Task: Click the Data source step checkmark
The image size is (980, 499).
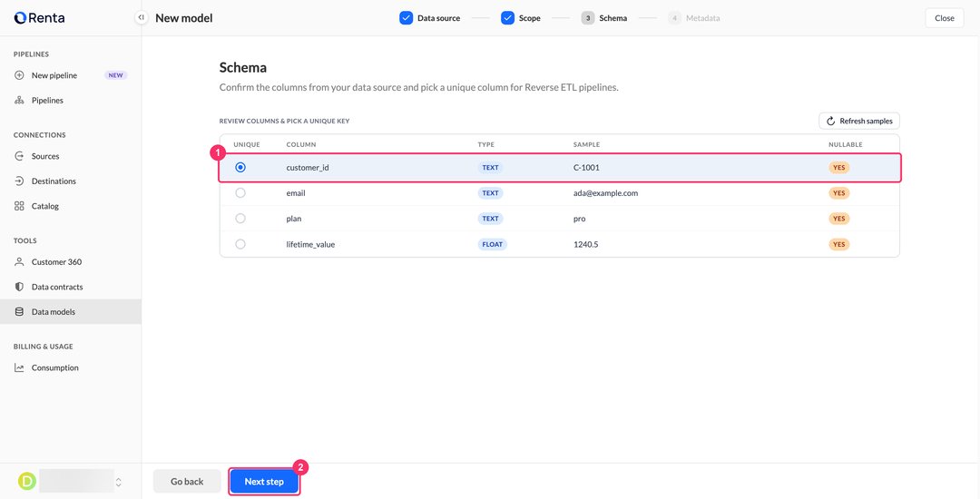Action: [x=406, y=18]
